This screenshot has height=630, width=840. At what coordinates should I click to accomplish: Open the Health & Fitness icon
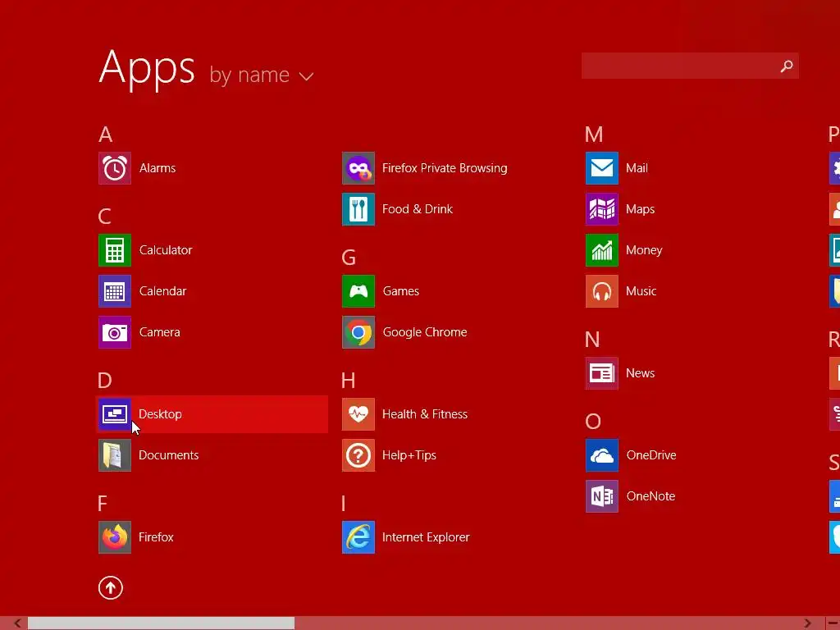point(358,414)
